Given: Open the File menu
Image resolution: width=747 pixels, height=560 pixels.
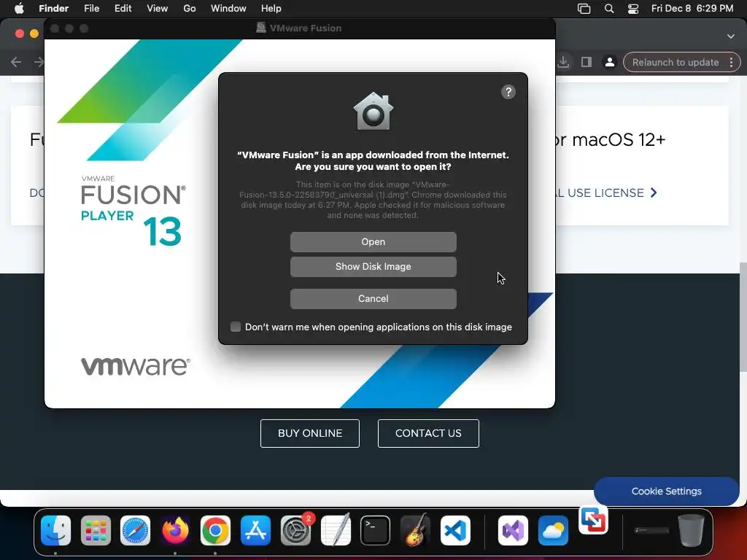Looking at the screenshot, I should point(91,9).
